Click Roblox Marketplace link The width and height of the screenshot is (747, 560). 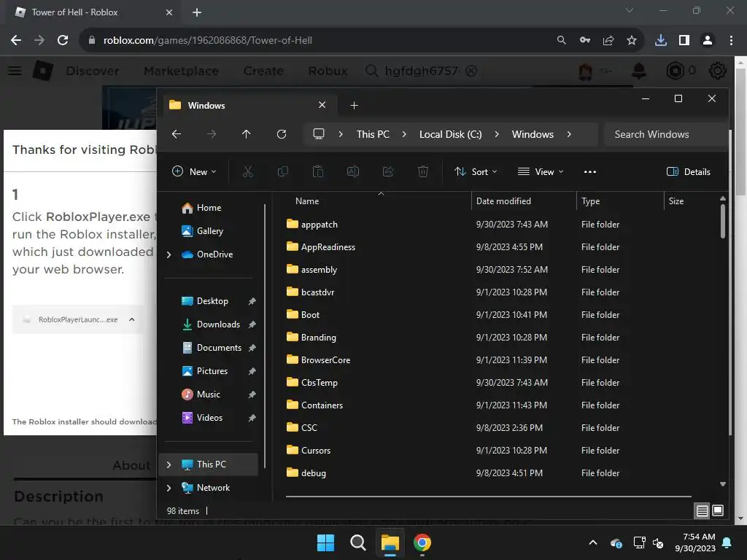pyautogui.click(x=181, y=71)
